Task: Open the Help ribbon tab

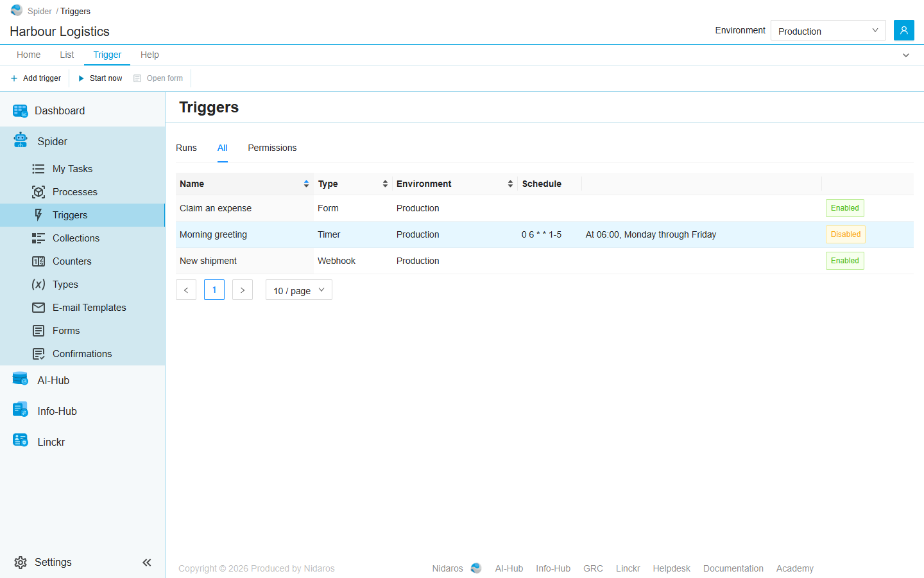Action: point(150,55)
